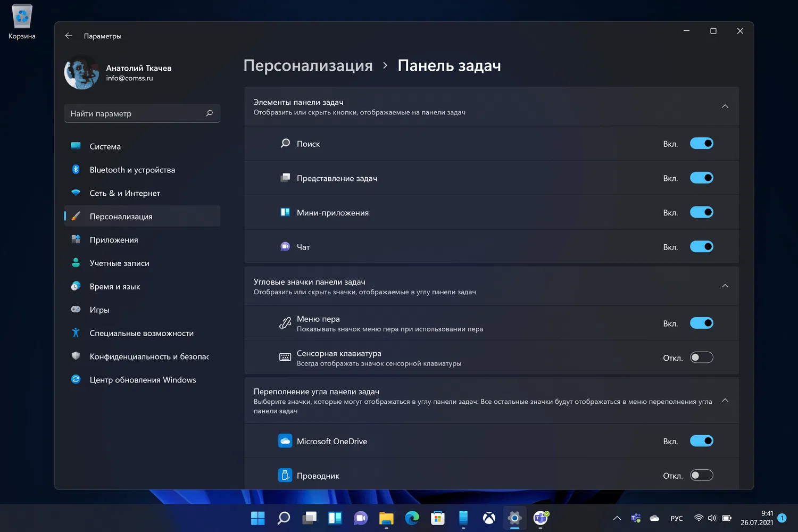
Task: Click the Время и язык clock icon
Action: (x=76, y=286)
